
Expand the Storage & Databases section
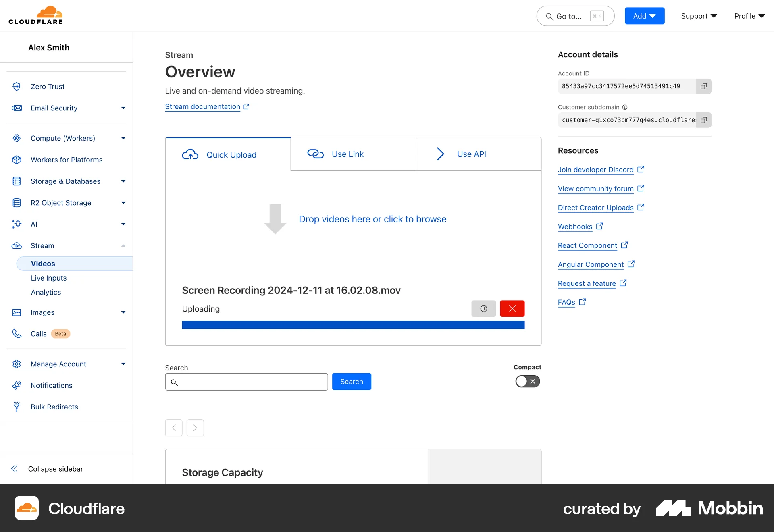[123, 181]
